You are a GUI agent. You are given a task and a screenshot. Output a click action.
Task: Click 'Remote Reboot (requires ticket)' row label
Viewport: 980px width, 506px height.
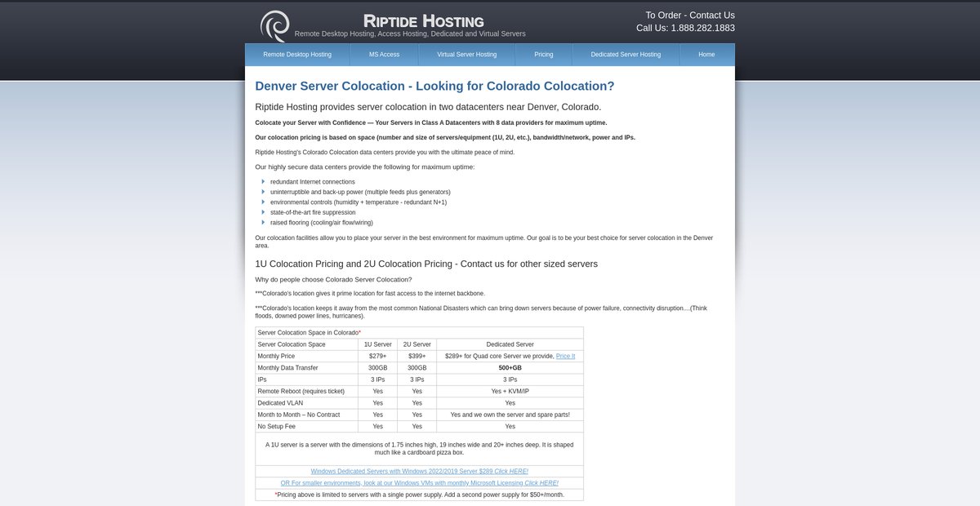tap(301, 391)
